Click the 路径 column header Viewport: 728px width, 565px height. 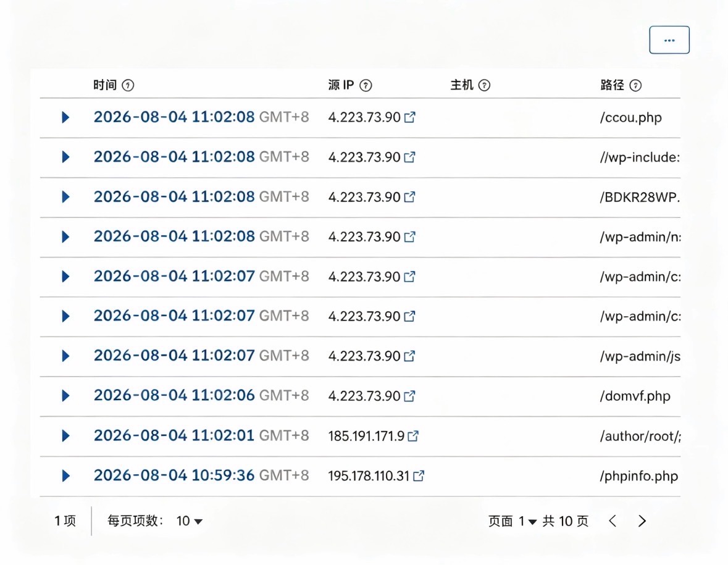tap(613, 85)
